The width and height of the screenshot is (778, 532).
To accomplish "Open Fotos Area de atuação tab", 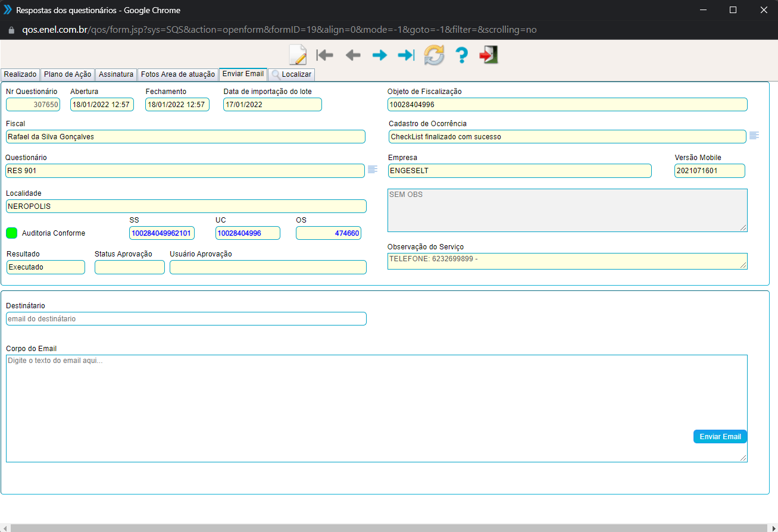I will pos(177,74).
